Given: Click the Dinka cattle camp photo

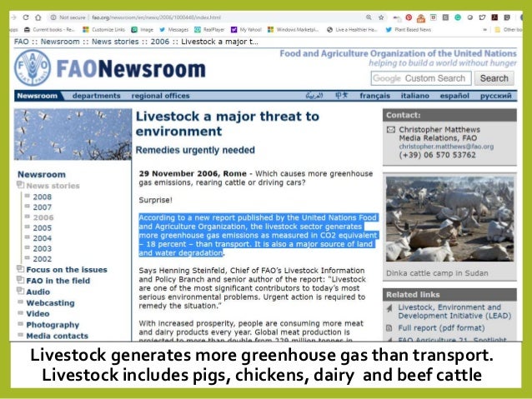Looking at the screenshot, I should [x=449, y=219].
